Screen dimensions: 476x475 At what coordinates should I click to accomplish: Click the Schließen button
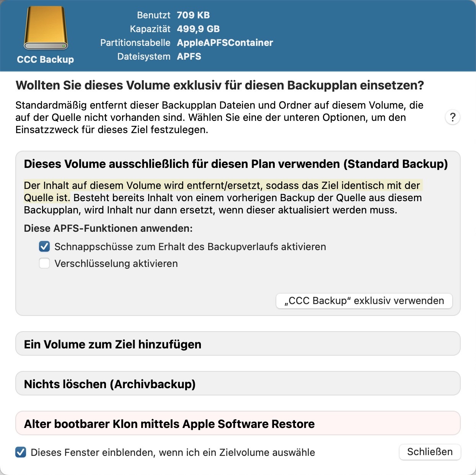430,452
